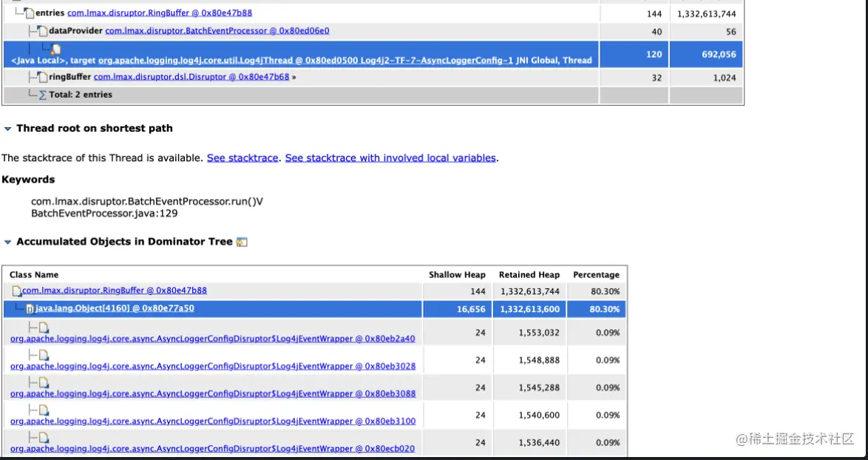Image resolution: width=868 pixels, height=460 pixels.
Task: Click the Percentage column header
Action: [x=596, y=274]
